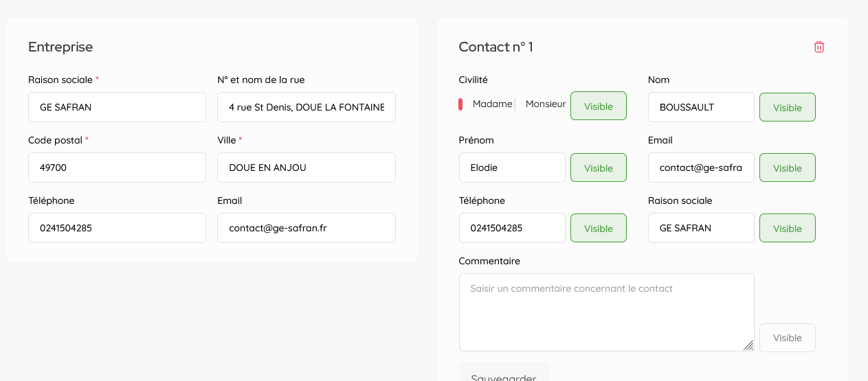Toggle Visible for the Nom field
Viewport: 868px width, 381px height.
click(x=787, y=108)
